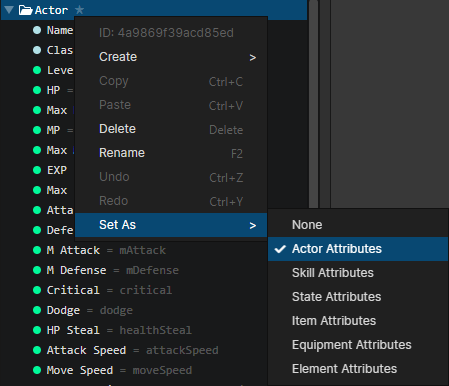Click the green dot beside Critical
449x386 pixels.
tap(37, 290)
